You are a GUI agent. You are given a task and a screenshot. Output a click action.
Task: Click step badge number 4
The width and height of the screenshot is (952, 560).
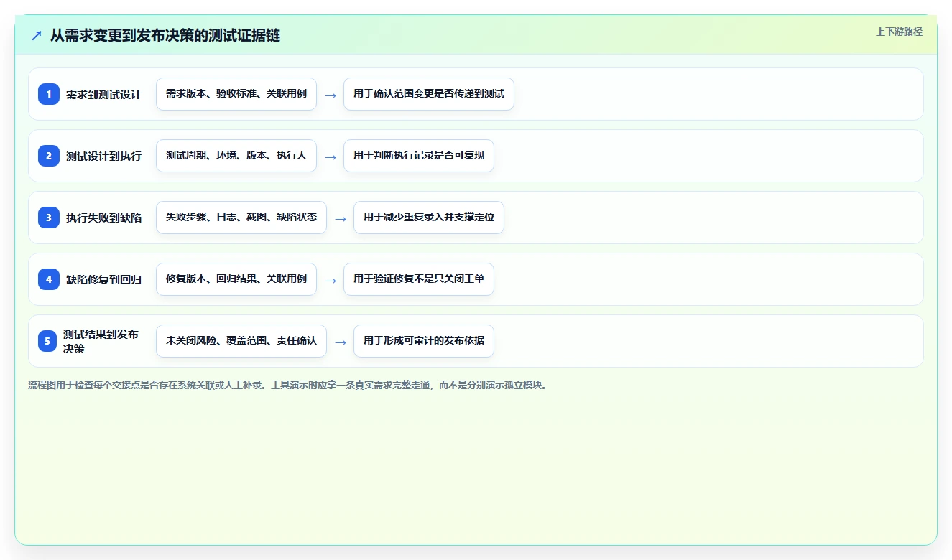pos(49,279)
